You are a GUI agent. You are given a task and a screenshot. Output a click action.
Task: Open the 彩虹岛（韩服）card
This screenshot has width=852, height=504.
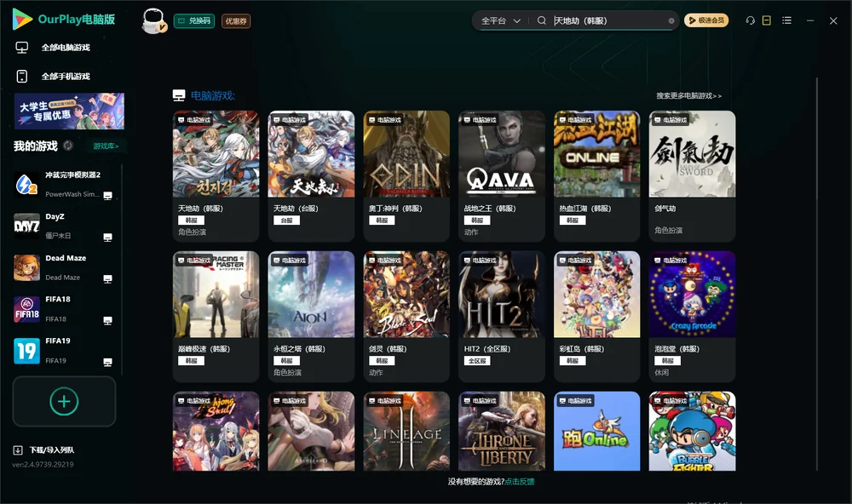pyautogui.click(x=596, y=317)
